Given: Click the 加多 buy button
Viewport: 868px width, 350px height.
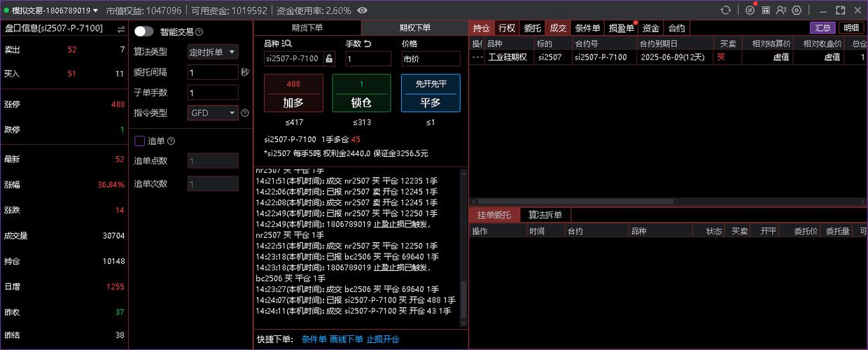Looking at the screenshot, I should pyautogui.click(x=293, y=93).
